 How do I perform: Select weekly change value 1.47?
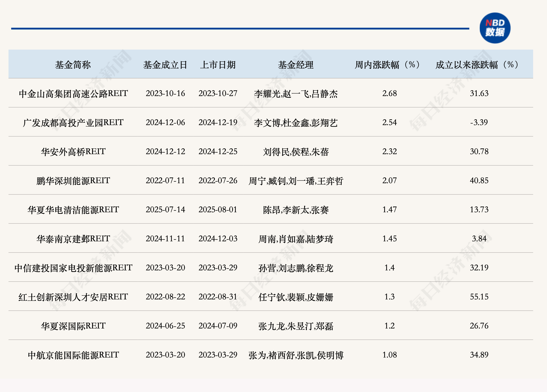tap(390, 210)
